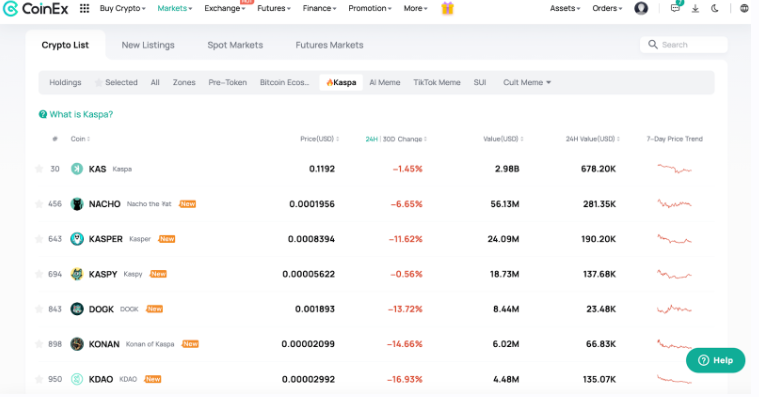759x397 pixels.
Task: Open the globe language icon
Action: pyautogui.click(x=744, y=8)
